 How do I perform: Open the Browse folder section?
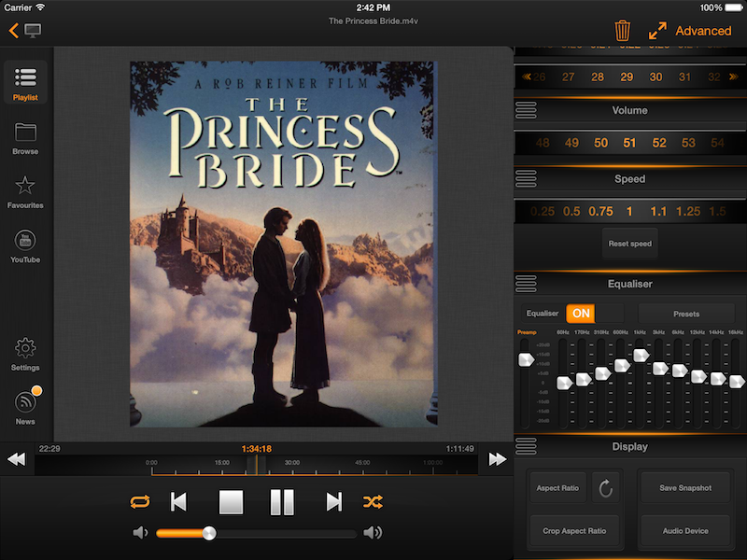coord(25,138)
